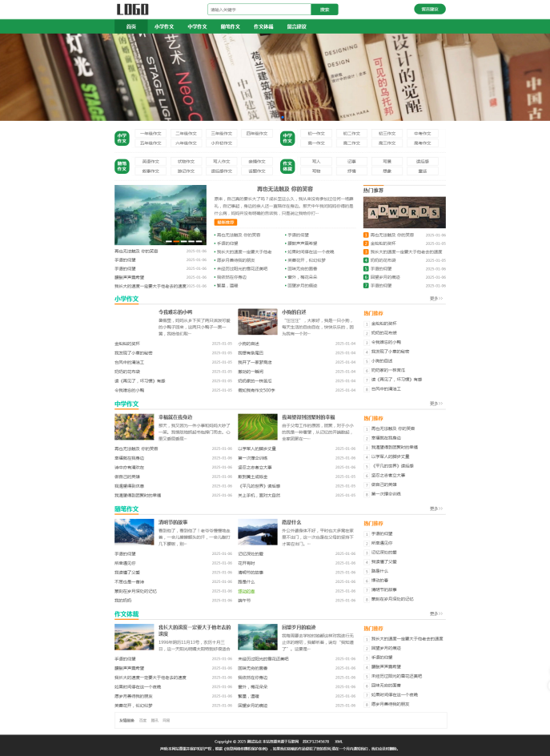The image size is (550, 756).
Task: Click the snowy slope thumbnail for 路是什么
Action: tap(258, 532)
